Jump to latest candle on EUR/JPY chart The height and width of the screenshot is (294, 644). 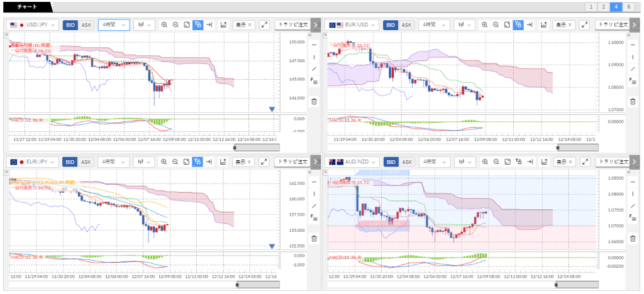209,162
